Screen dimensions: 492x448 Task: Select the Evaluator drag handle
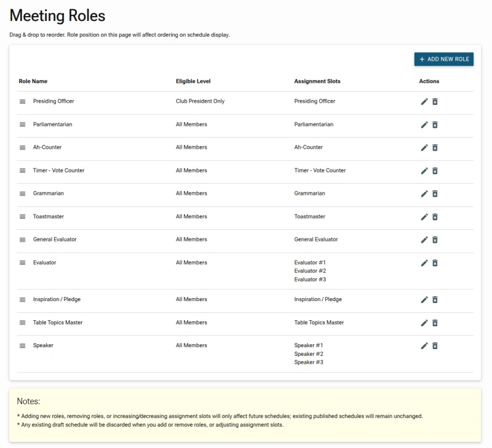(x=22, y=262)
